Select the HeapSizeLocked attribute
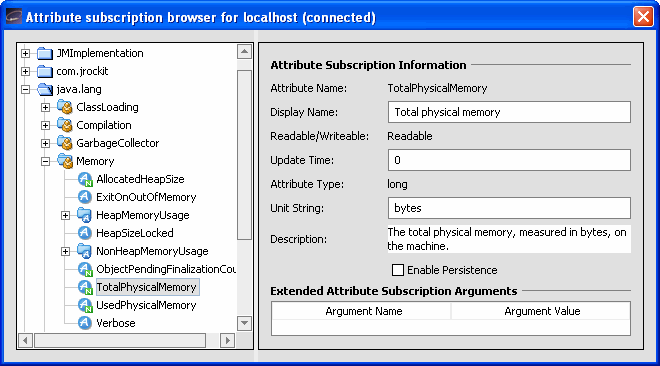This screenshot has width=660, height=366. tap(135, 233)
